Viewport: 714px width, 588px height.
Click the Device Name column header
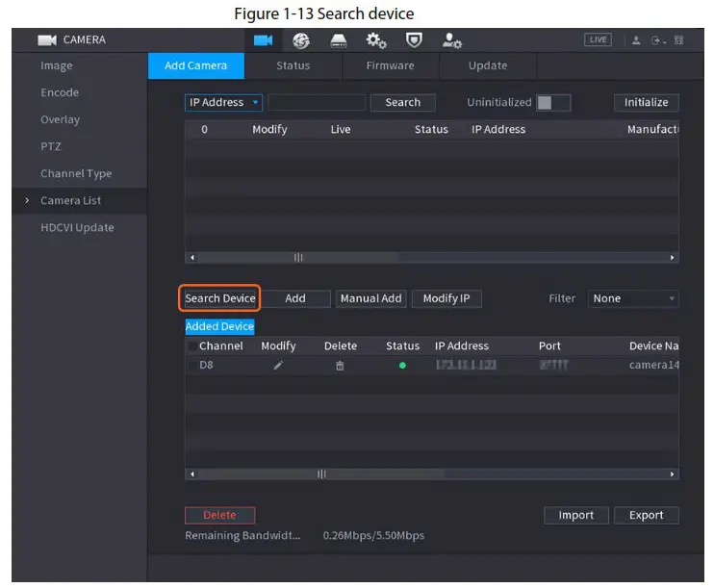(x=654, y=346)
